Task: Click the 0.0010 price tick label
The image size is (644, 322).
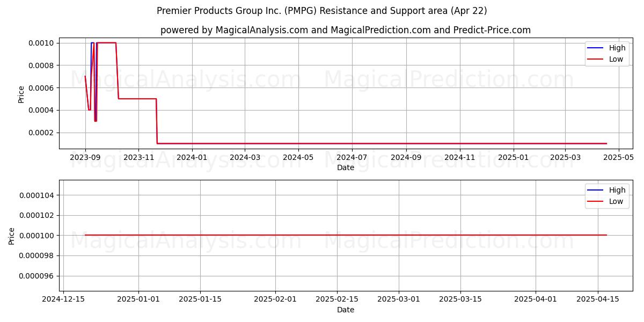Action: [42, 43]
